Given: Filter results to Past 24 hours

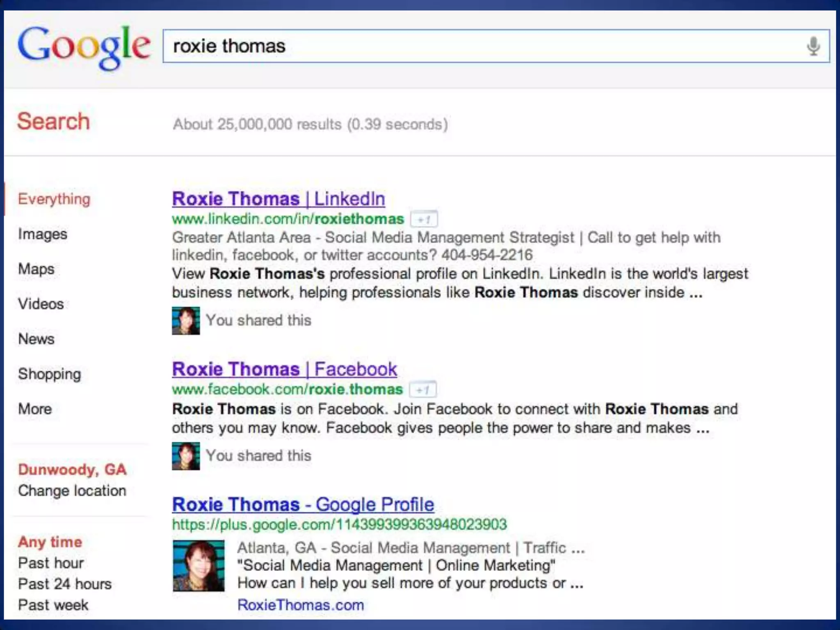Looking at the screenshot, I should (64, 584).
